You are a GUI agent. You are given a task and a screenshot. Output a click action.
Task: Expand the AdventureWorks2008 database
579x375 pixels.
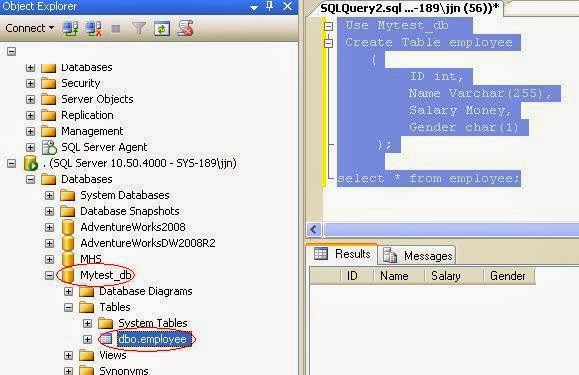click(49, 227)
